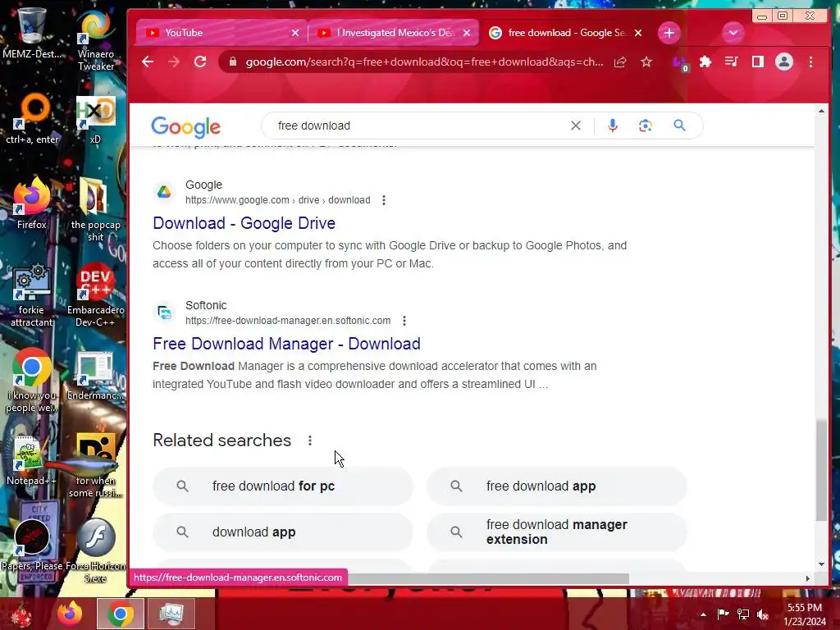Click scrollbar down arrow
This screenshot has width=840, height=630.
pos(821,564)
